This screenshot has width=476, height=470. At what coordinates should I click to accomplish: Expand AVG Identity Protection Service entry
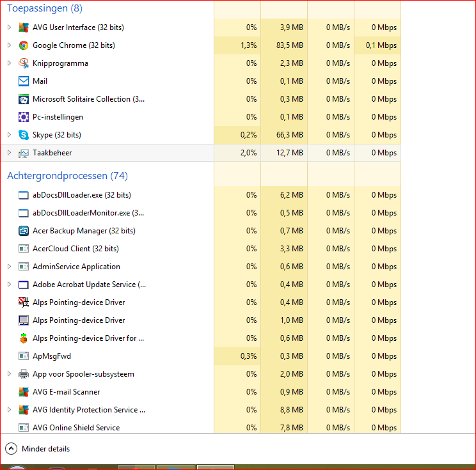click(x=9, y=410)
